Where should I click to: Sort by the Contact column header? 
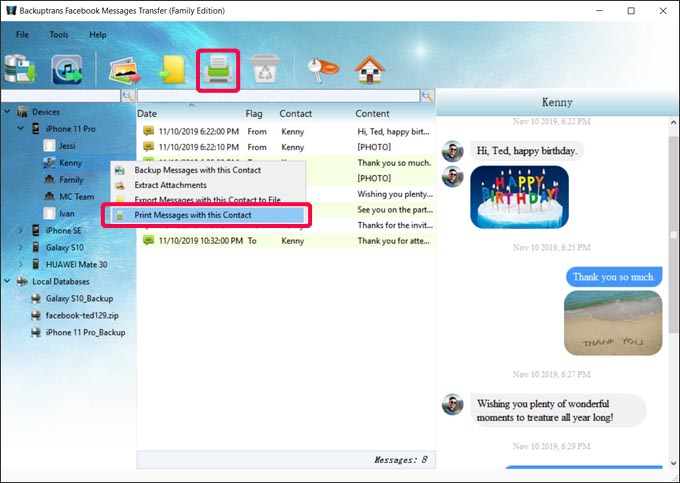click(x=295, y=114)
